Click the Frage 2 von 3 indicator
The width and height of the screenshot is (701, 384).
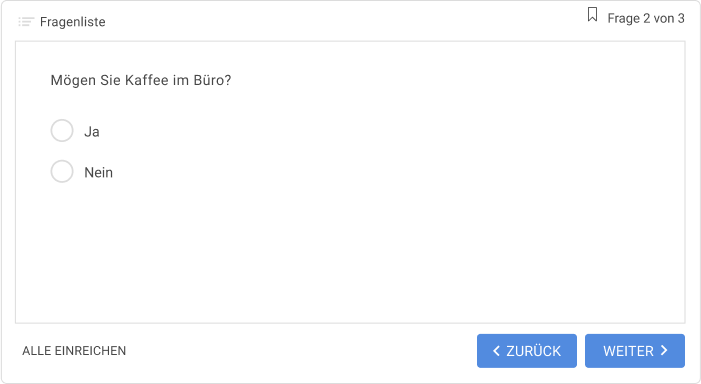(646, 18)
